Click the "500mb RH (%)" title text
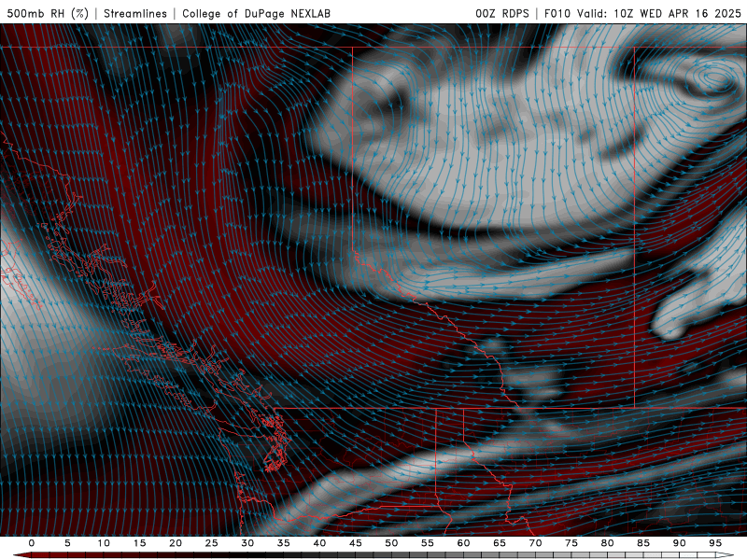This screenshot has width=747, height=560. tap(48, 13)
